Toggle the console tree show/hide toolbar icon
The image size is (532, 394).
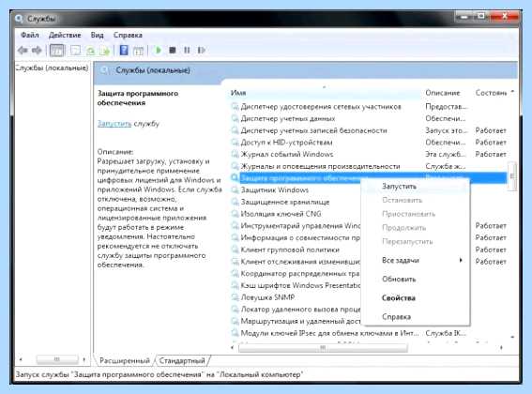click(x=57, y=51)
